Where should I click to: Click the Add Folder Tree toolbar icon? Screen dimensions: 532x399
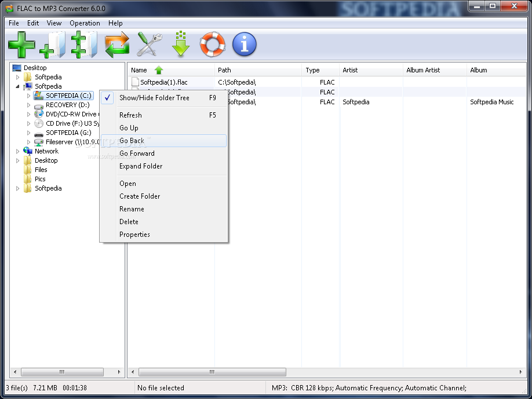84,45
